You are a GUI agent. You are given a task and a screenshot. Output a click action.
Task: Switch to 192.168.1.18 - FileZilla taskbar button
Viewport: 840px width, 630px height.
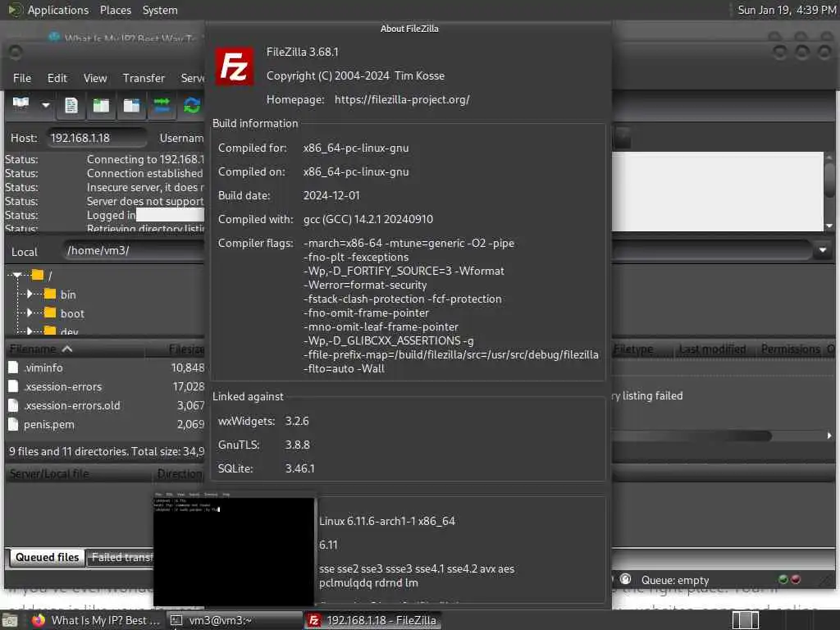click(x=373, y=620)
